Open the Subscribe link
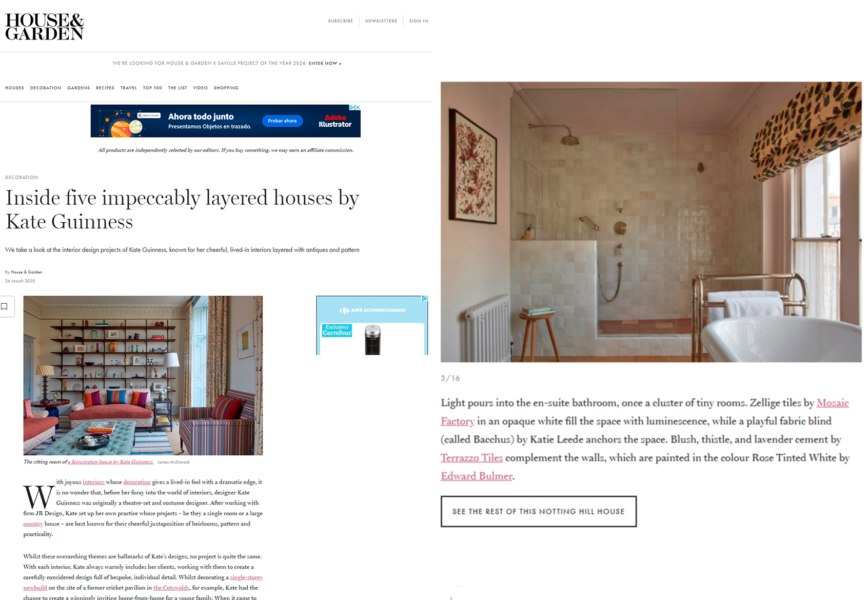Viewport: 868px width, 600px height. coord(341,21)
